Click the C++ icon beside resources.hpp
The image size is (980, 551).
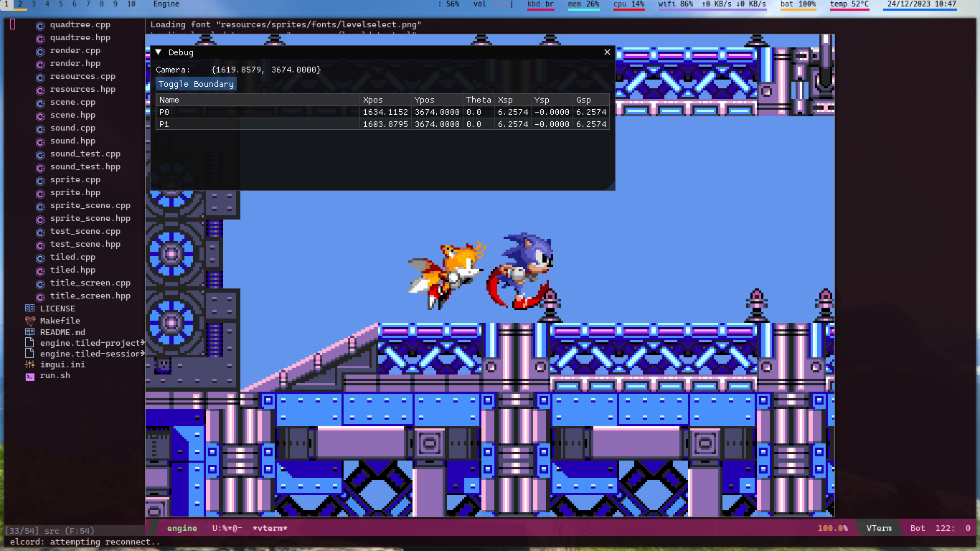tap(40, 90)
